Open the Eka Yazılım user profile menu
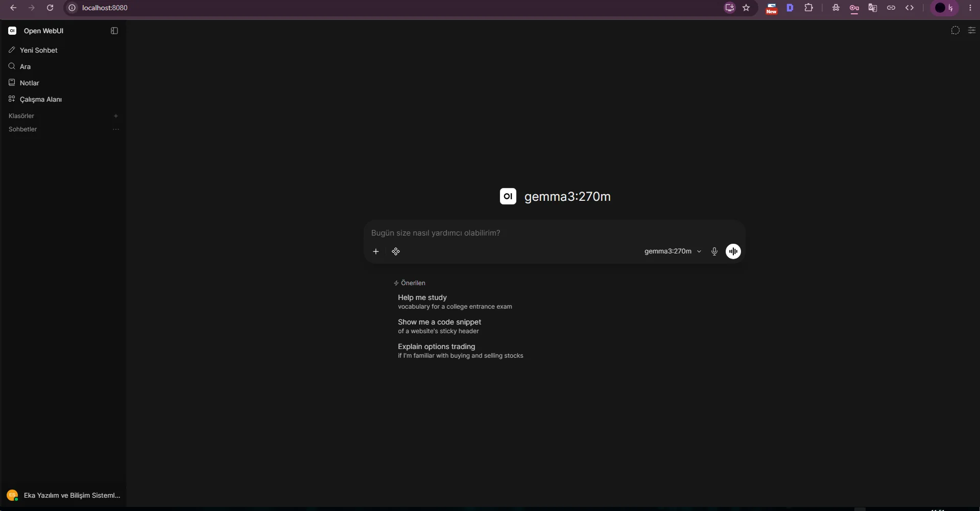 63,495
